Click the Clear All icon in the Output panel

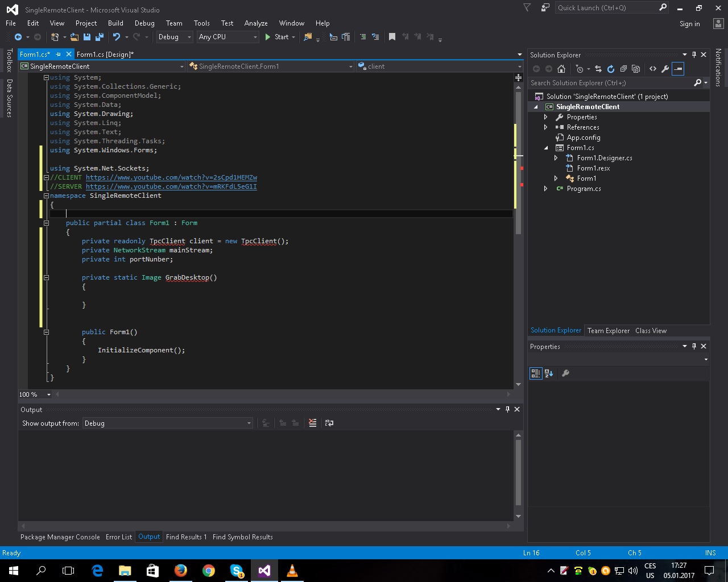click(312, 423)
